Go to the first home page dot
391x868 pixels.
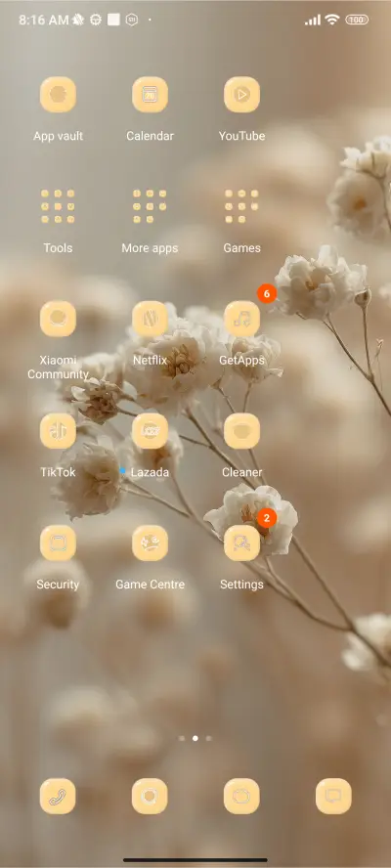[x=182, y=738]
